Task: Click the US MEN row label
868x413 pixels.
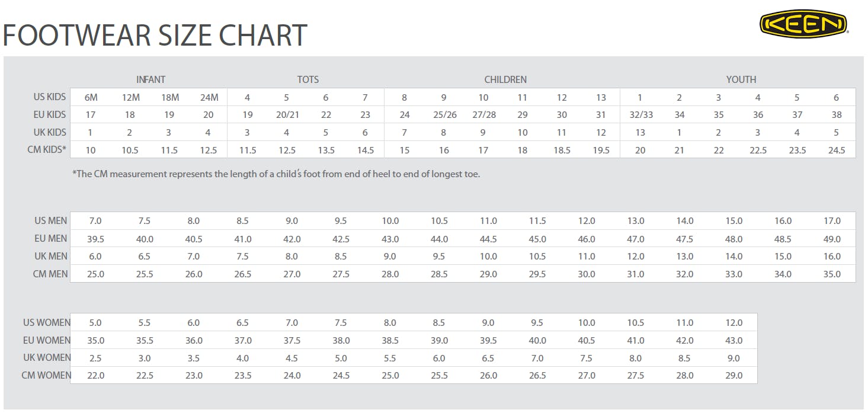Action: click(x=51, y=220)
